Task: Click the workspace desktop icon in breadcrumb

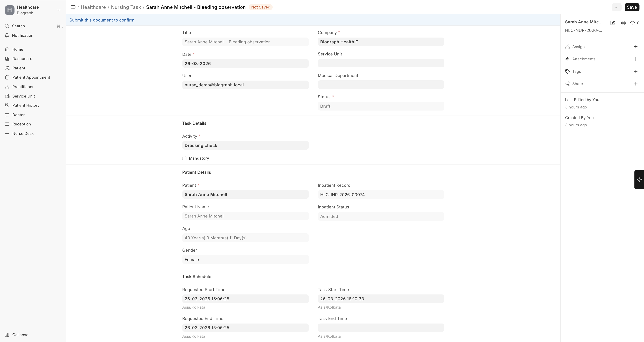Action: click(73, 7)
